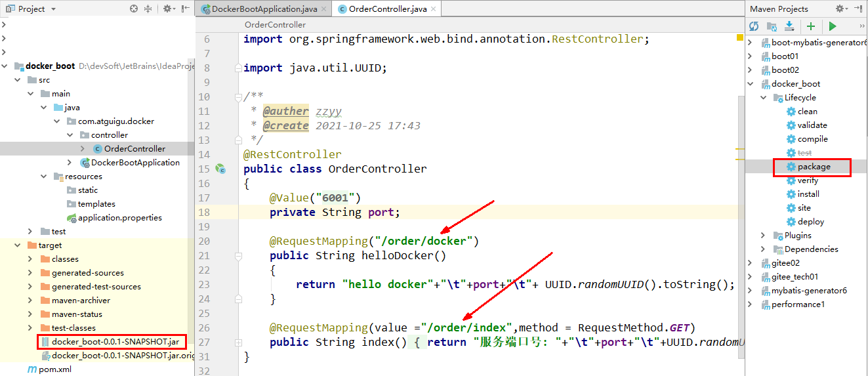Click the Download Sources blue arrow icon
This screenshot has height=376, width=868.
tap(789, 26)
